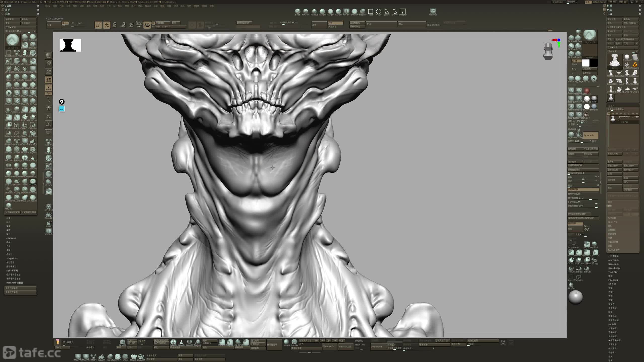Choose the Curve stroke icon on top shelf
The image size is (644, 362).
[395, 12]
